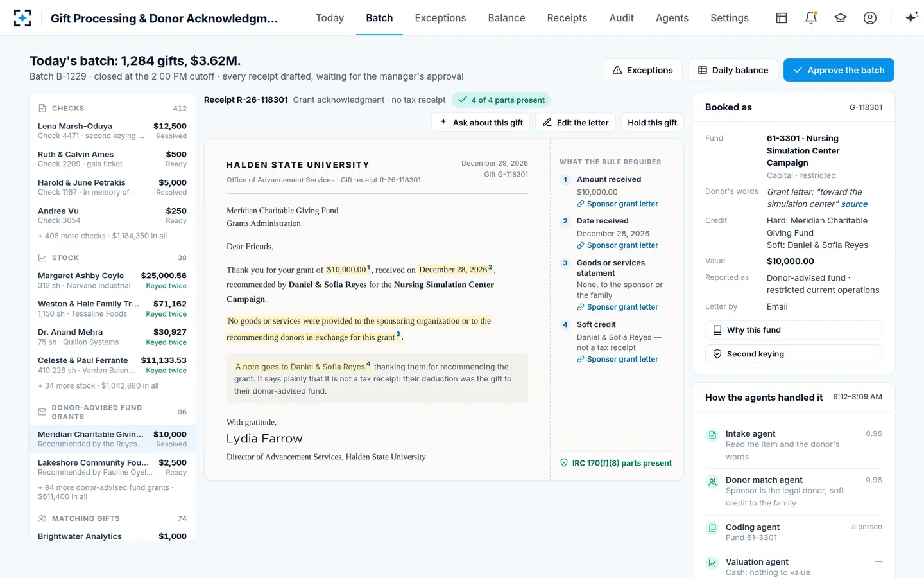The image size is (924, 578).
Task: Open the notifications bell
Action: tap(811, 18)
